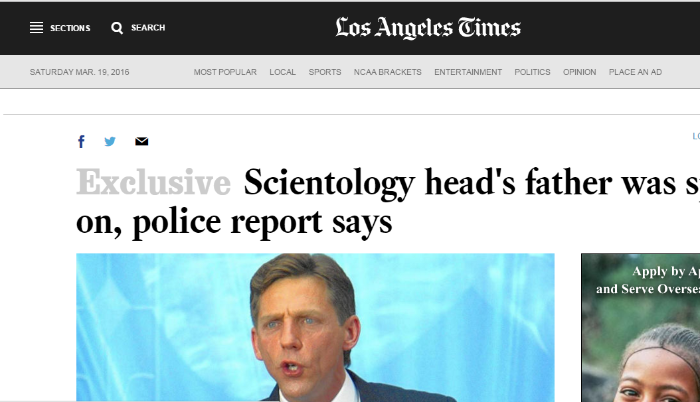The height and width of the screenshot is (402, 700).
Task: Go to Entertainment section
Action: pyautogui.click(x=468, y=72)
